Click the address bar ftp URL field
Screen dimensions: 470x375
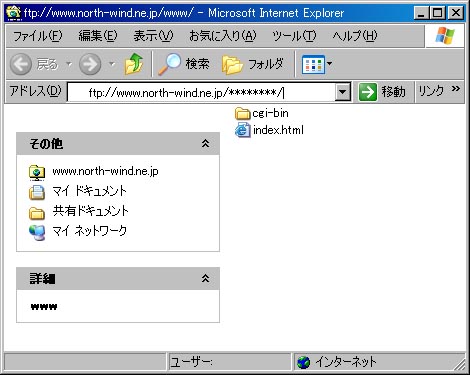(x=201, y=92)
